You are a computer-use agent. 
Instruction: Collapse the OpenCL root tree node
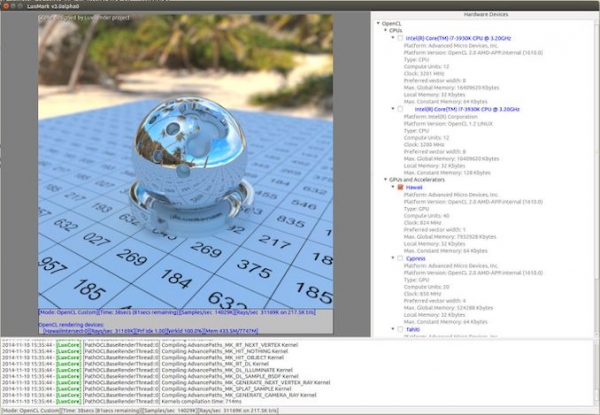tap(375, 21)
